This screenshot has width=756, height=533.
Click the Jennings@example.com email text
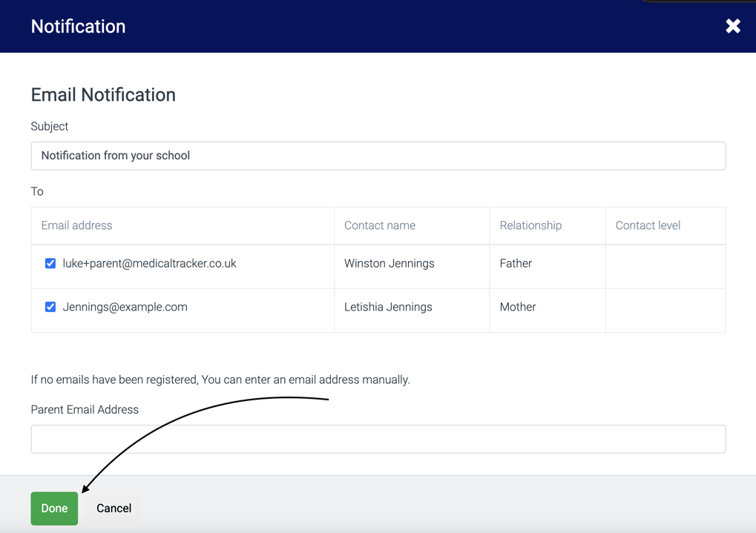tap(125, 307)
